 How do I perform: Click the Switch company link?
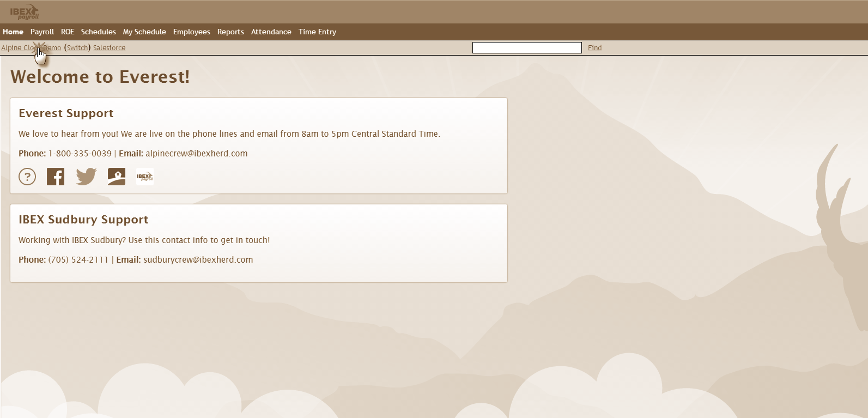point(77,47)
